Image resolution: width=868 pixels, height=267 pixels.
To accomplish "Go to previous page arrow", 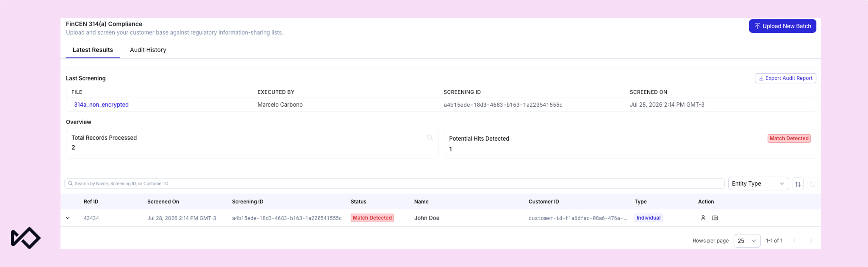I will pos(795,241).
